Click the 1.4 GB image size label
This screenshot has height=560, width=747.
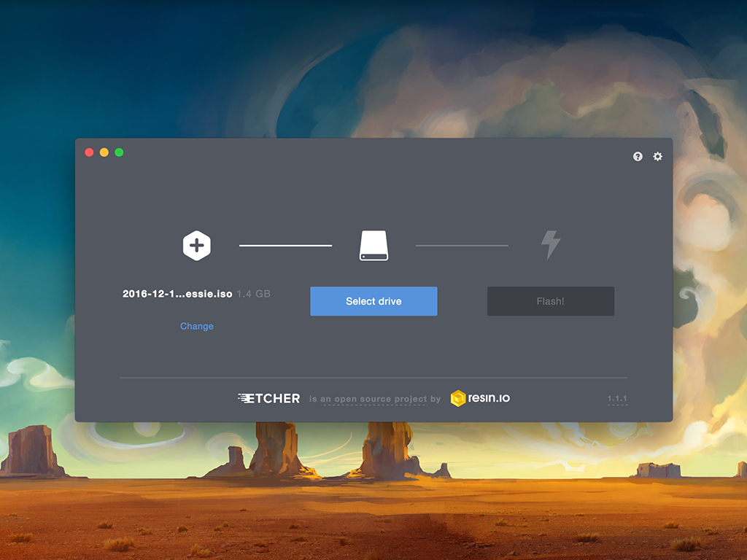click(x=253, y=294)
